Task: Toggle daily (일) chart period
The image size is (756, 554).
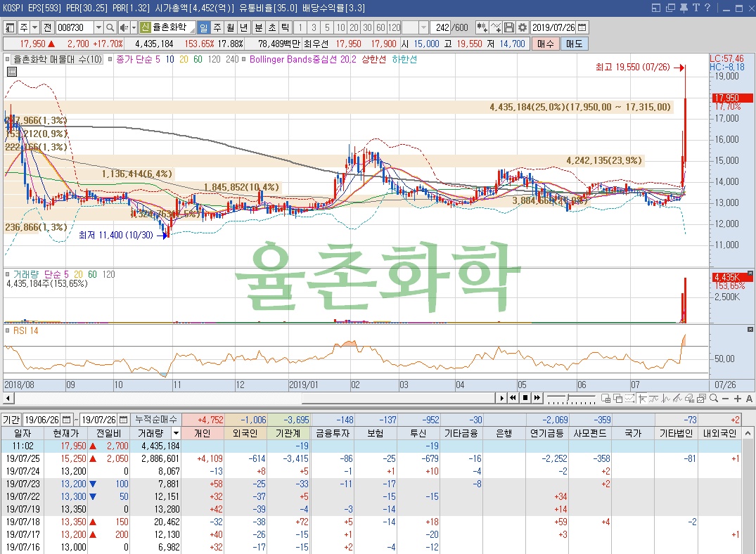Action: point(203,27)
